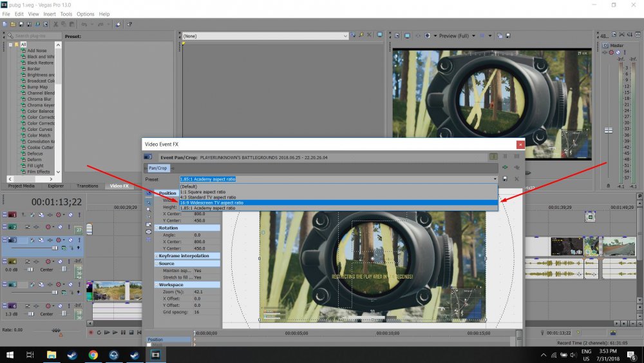The height and width of the screenshot is (363, 644).
Task: Click the Video Preview external monitor icon
Action: point(407,35)
